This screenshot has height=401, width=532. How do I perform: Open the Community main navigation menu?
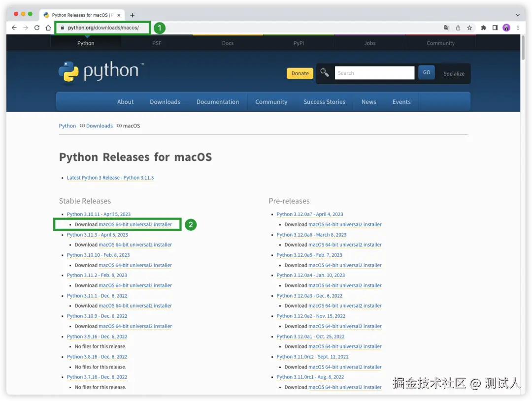(x=271, y=102)
